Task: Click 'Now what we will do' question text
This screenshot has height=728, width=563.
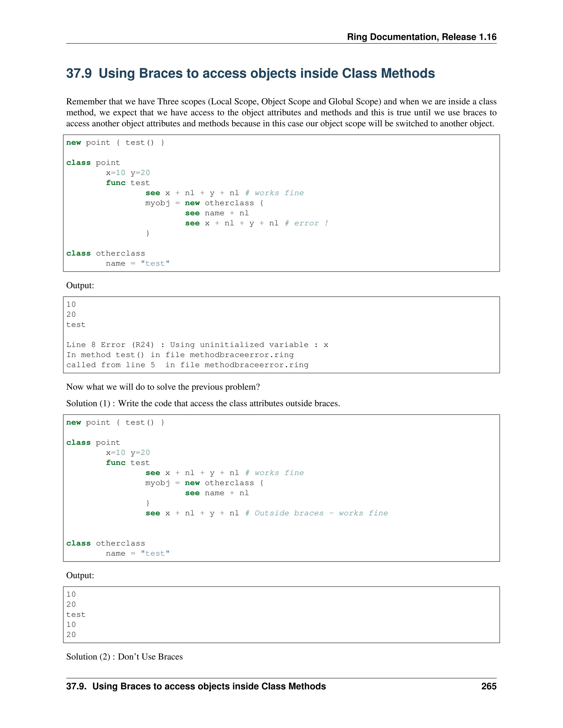Action: tap(163, 387)
